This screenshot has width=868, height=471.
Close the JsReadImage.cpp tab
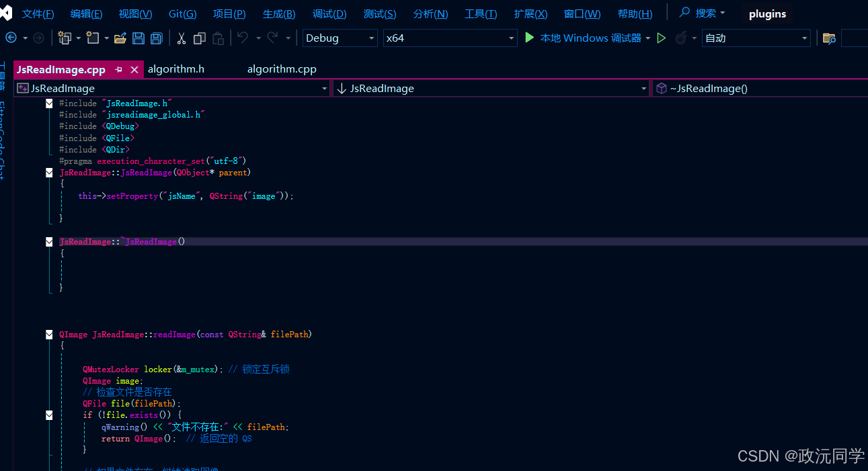pos(134,69)
